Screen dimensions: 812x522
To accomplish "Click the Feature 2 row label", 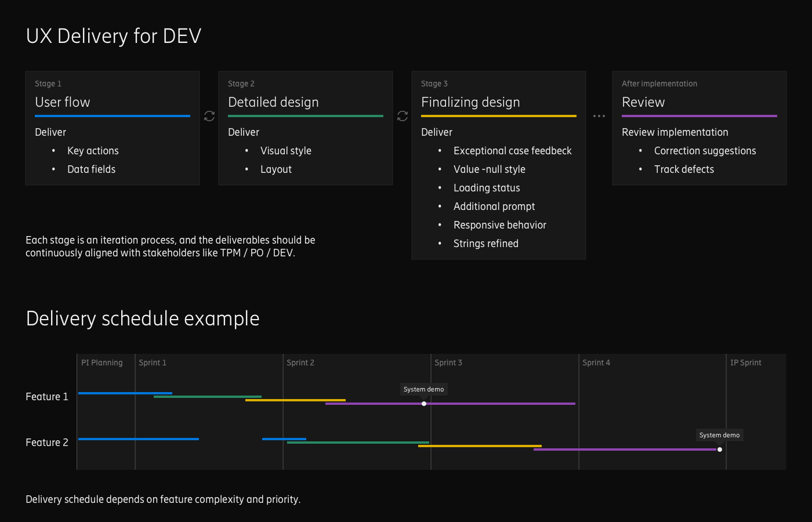I will [x=47, y=443].
